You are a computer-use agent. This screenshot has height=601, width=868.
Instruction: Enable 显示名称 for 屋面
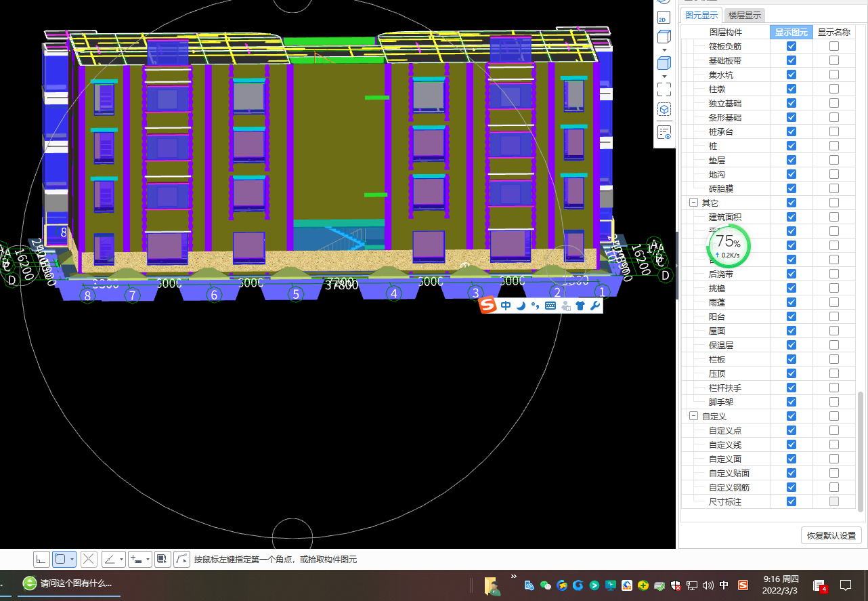click(834, 331)
